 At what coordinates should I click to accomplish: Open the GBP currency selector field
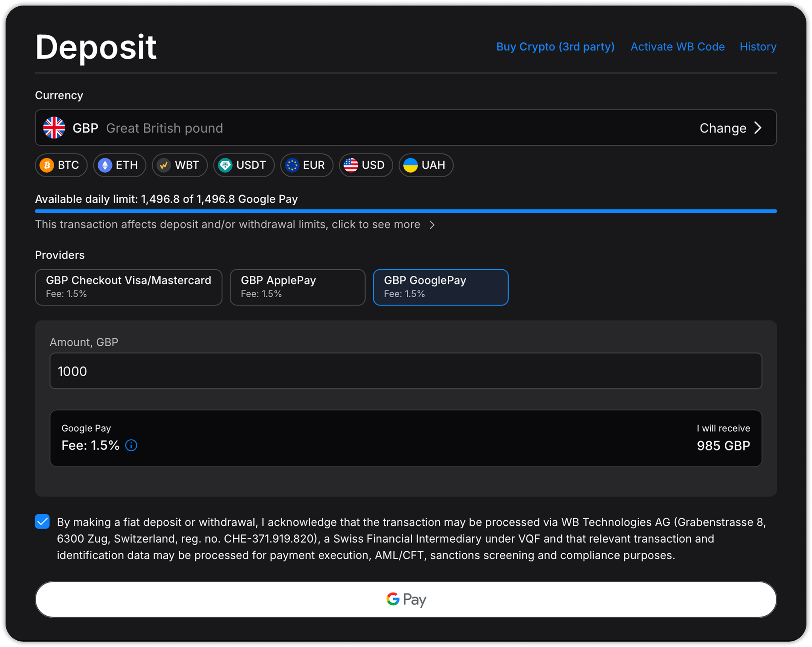(406, 128)
